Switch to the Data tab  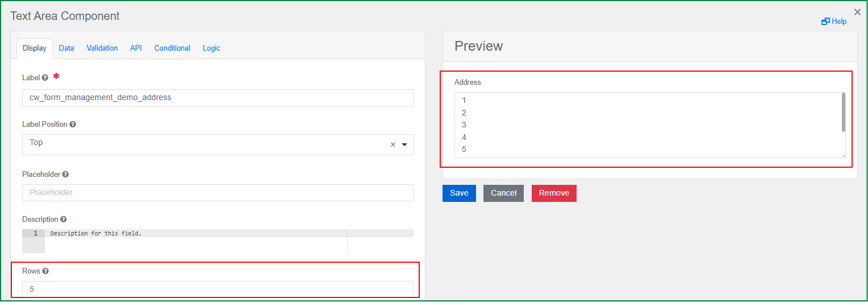66,48
